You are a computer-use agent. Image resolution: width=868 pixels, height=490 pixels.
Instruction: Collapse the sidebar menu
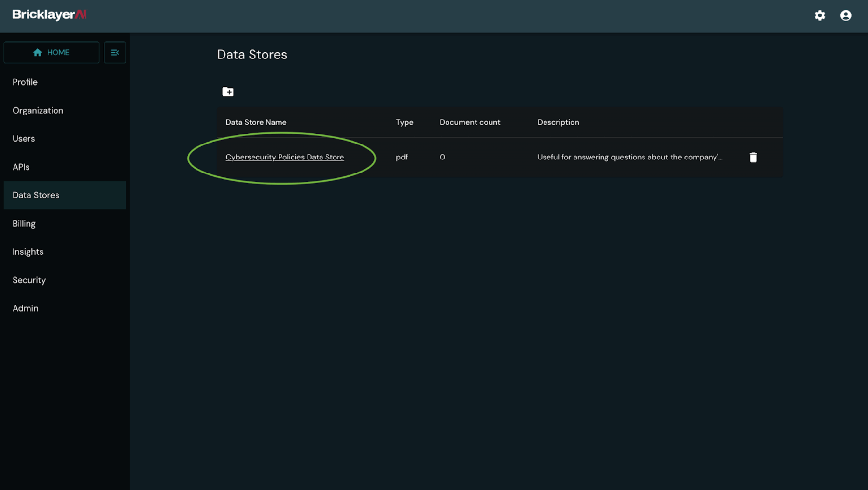114,52
